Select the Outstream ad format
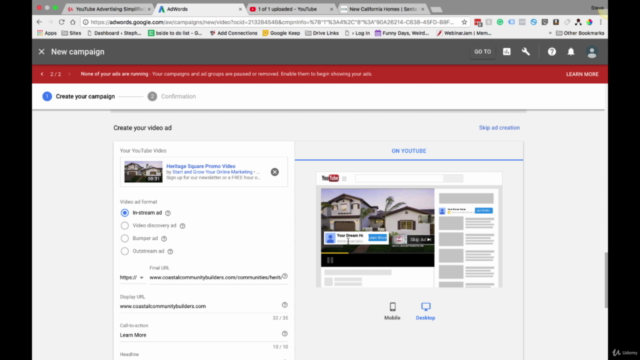Image resolution: width=640 pixels, height=360 pixels. coord(124,251)
